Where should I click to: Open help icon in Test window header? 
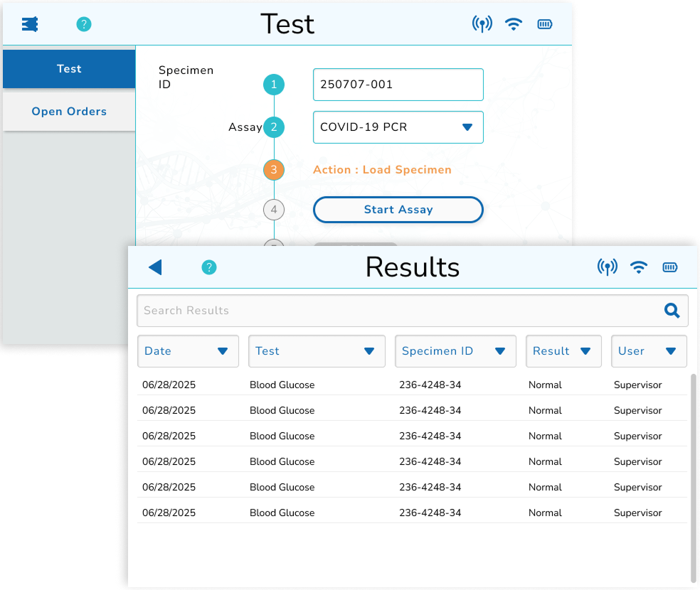(84, 24)
